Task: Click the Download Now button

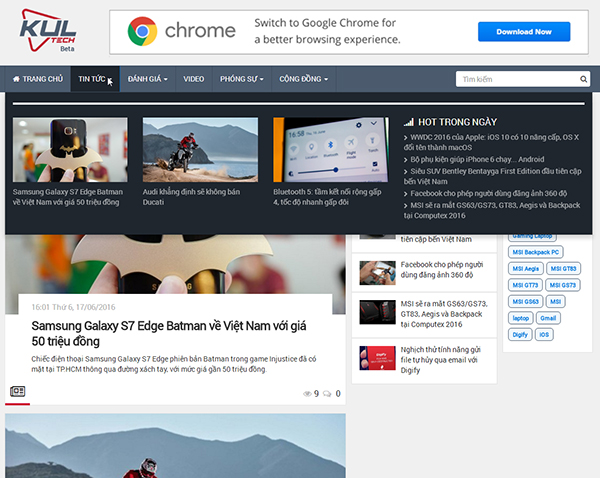Action: [524, 32]
